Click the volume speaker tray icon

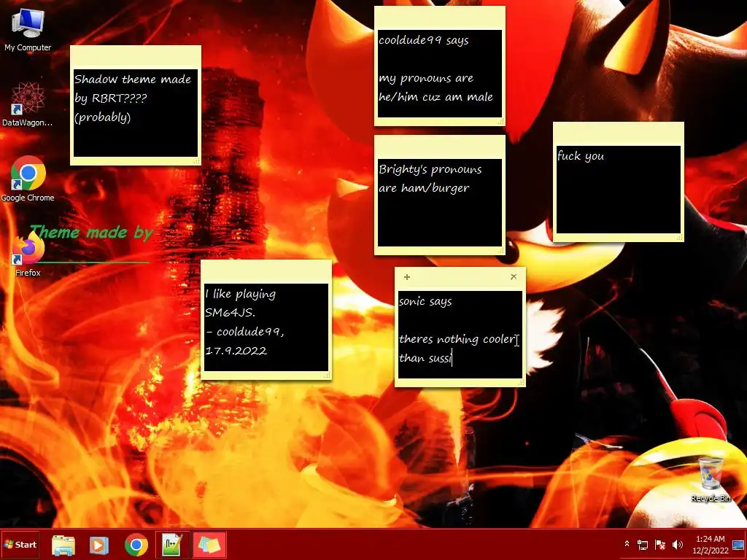pyautogui.click(x=677, y=545)
